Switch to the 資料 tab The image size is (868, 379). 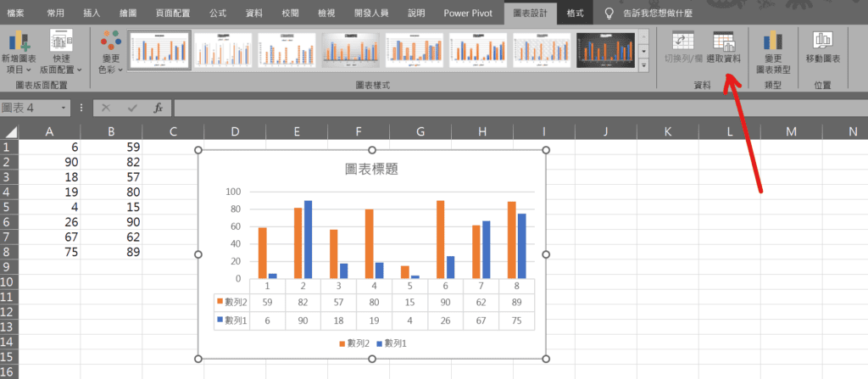(254, 14)
